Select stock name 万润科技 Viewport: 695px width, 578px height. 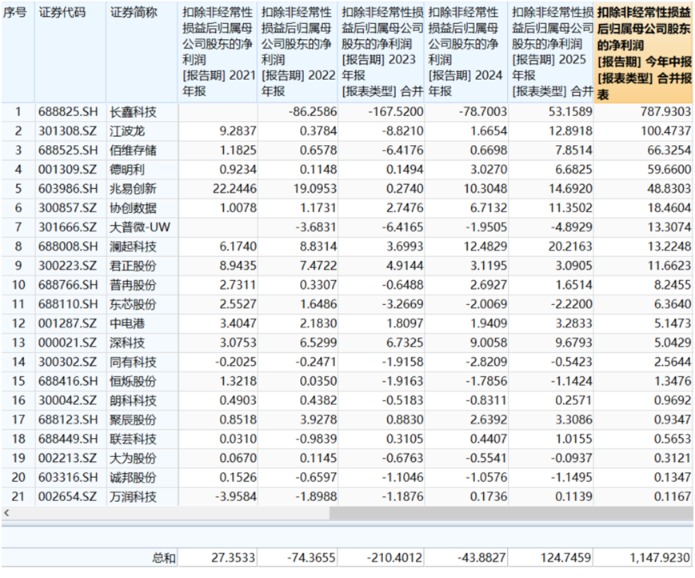133,497
